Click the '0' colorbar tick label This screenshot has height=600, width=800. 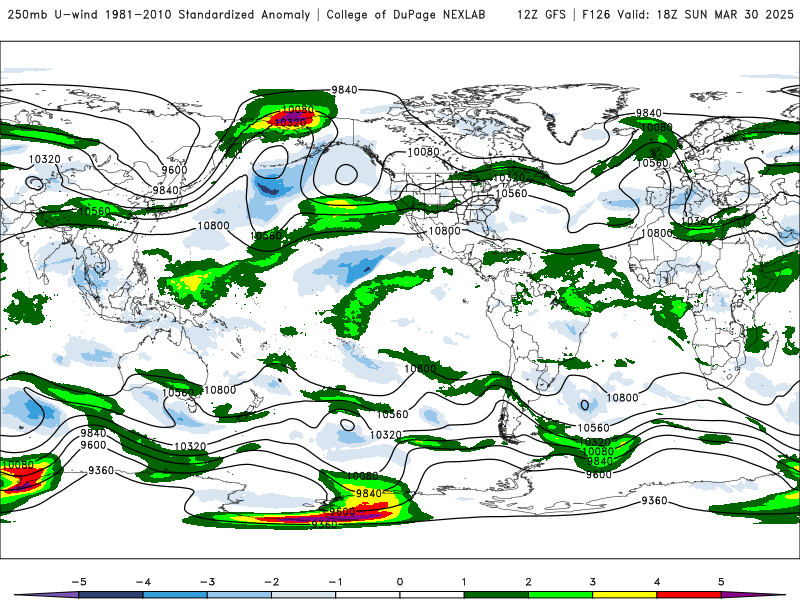[x=400, y=582]
